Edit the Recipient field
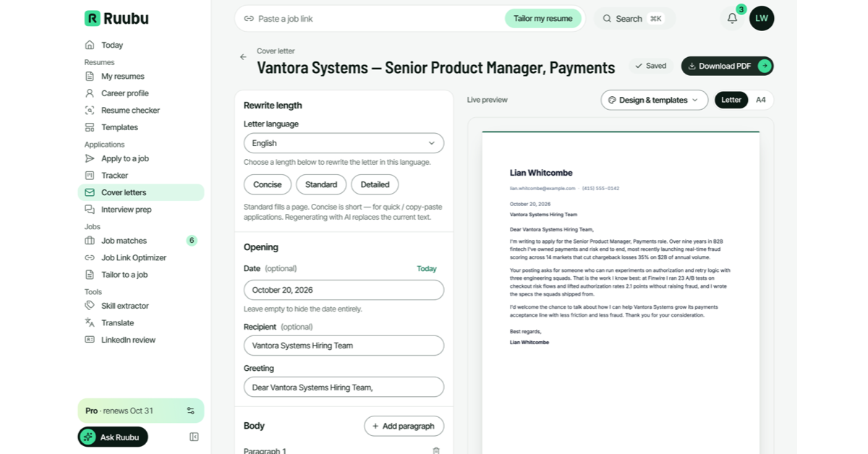This screenshot has width=868, height=454. 344,346
